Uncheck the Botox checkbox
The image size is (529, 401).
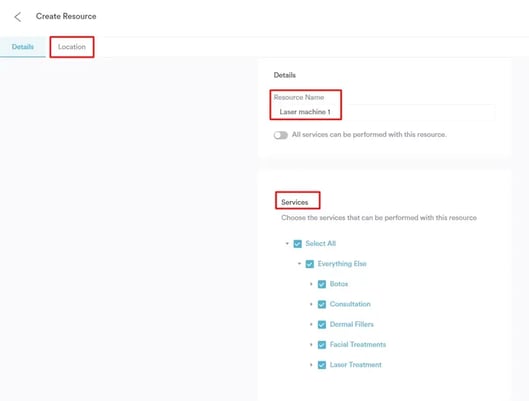(x=322, y=284)
